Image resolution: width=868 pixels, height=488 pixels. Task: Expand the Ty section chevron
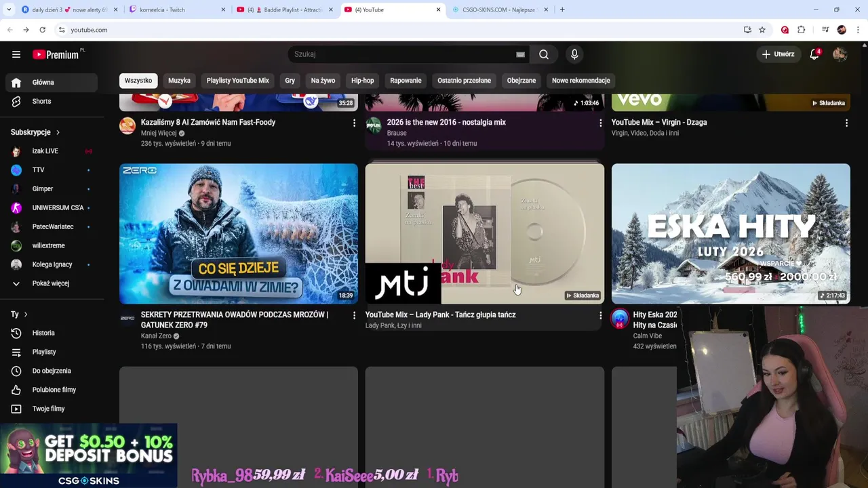pos(26,314)
